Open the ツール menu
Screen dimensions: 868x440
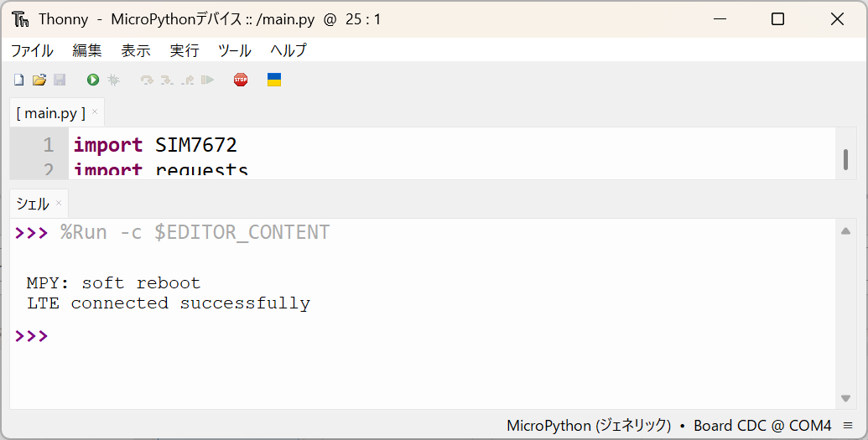[x=235, y=50]
